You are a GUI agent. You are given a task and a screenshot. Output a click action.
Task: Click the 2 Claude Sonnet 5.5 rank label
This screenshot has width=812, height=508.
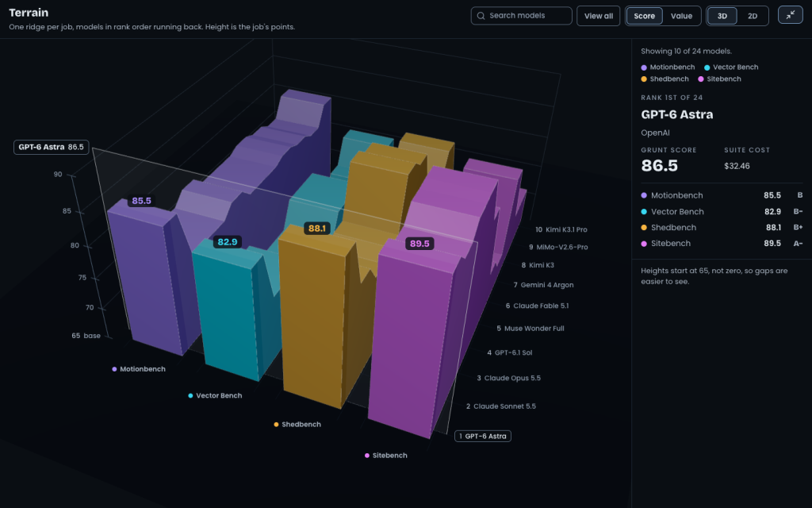pyautogui.click(x=501, y=406)
